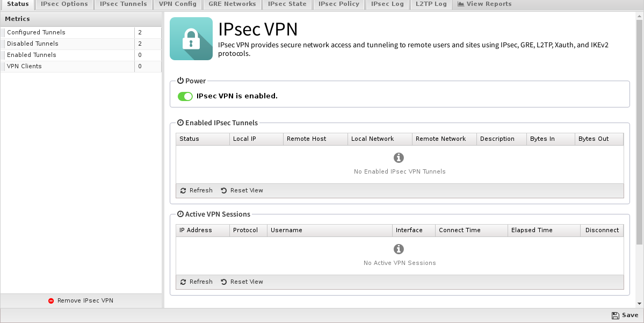644x323 pixels.
Task: Click the Connect Time column header
Action: (471, 230)
